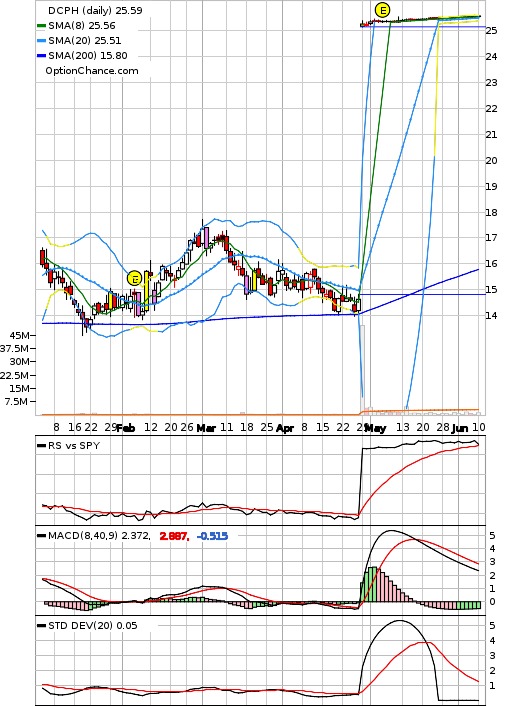Click the earnings E marker in February

tap(135, 279)
